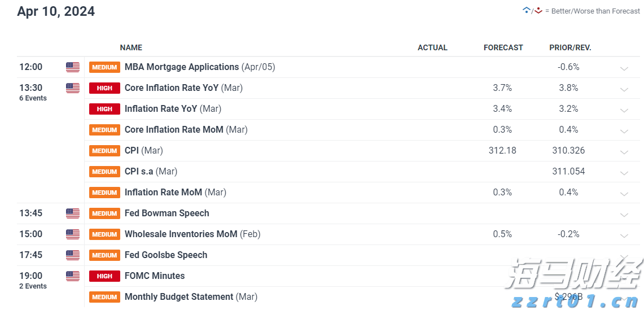Expand the Fed Bowman Speech row
The image size is (644, 310).
pos(624,215)
